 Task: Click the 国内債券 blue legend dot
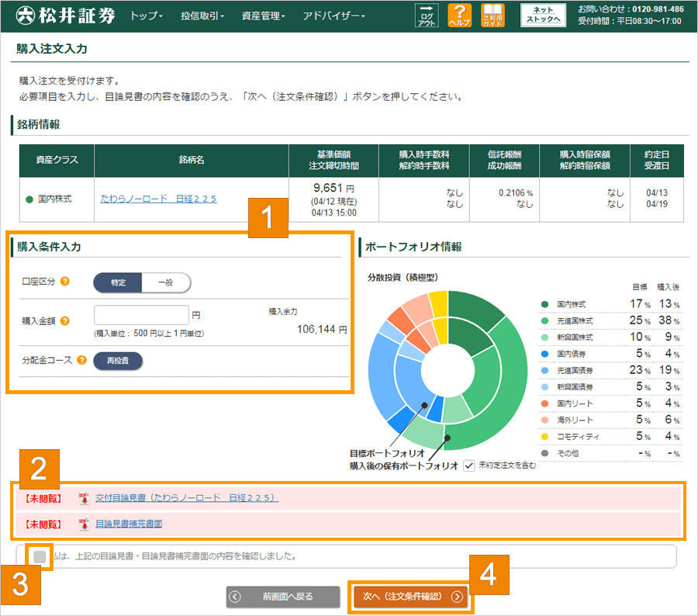coord(544,354)
